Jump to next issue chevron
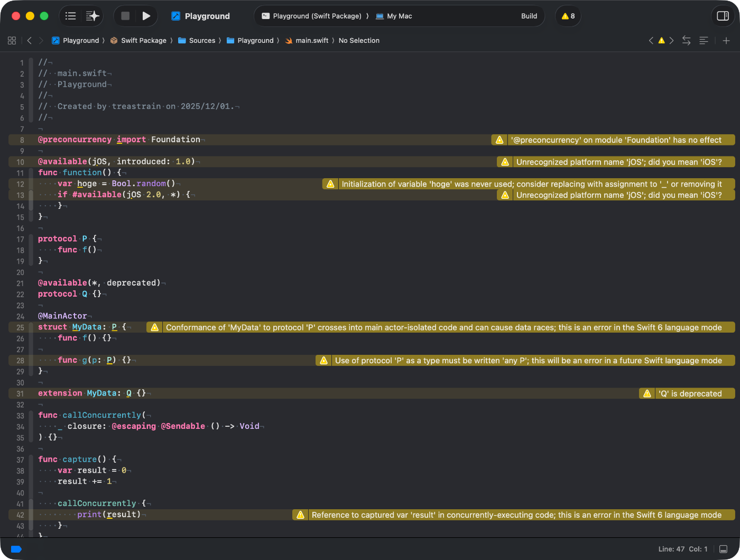Screen dimensions: 740x560 tap(671, 41)
